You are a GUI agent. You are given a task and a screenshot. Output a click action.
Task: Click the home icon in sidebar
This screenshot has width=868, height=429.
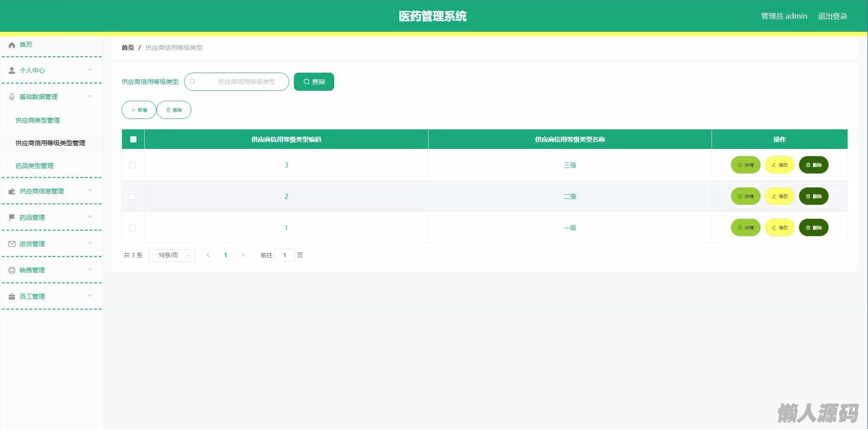pyautogui.click(x=12, y=45)
